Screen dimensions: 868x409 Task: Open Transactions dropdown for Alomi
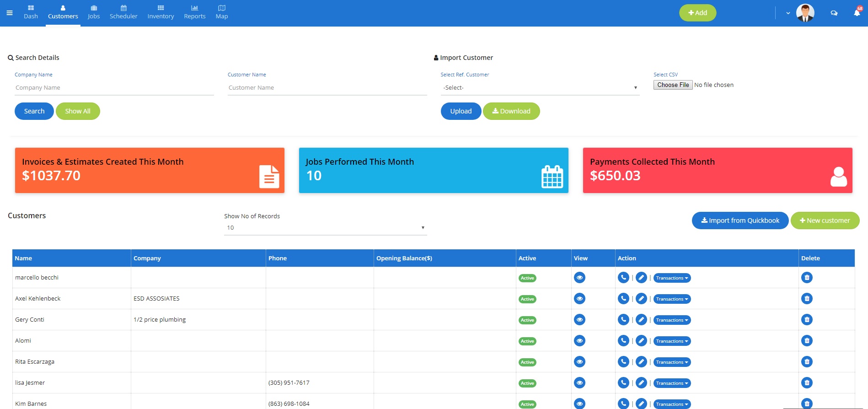[672, 341]
